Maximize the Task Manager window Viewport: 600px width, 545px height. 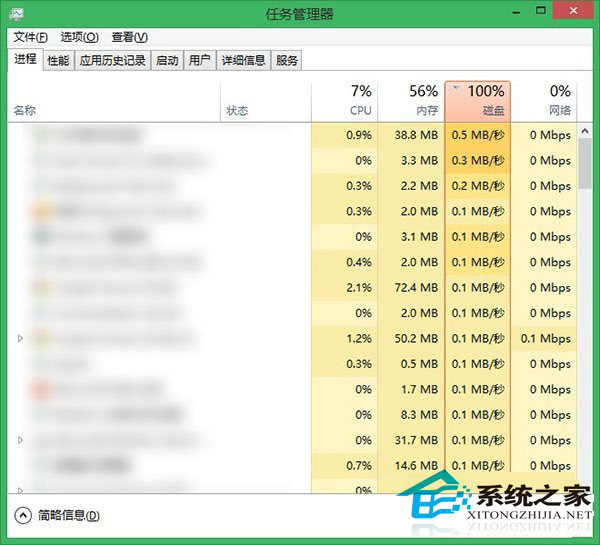(541, 11)
